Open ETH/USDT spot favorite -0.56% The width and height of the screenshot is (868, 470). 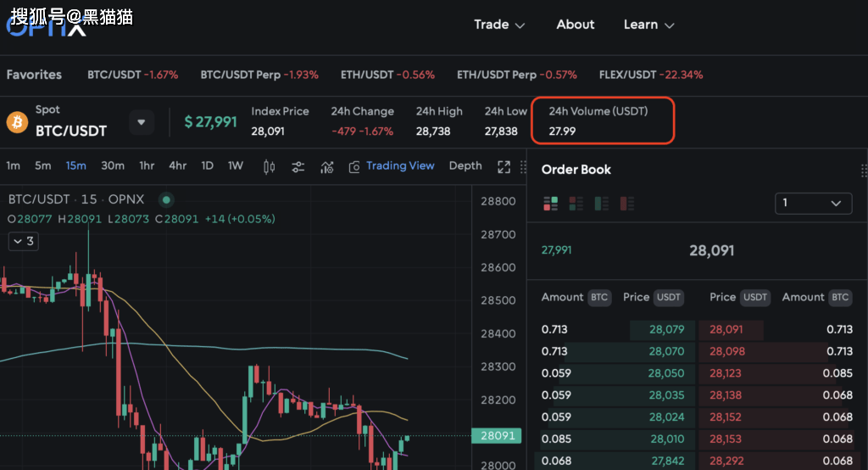pyautogui.click(x=387, y=75)
